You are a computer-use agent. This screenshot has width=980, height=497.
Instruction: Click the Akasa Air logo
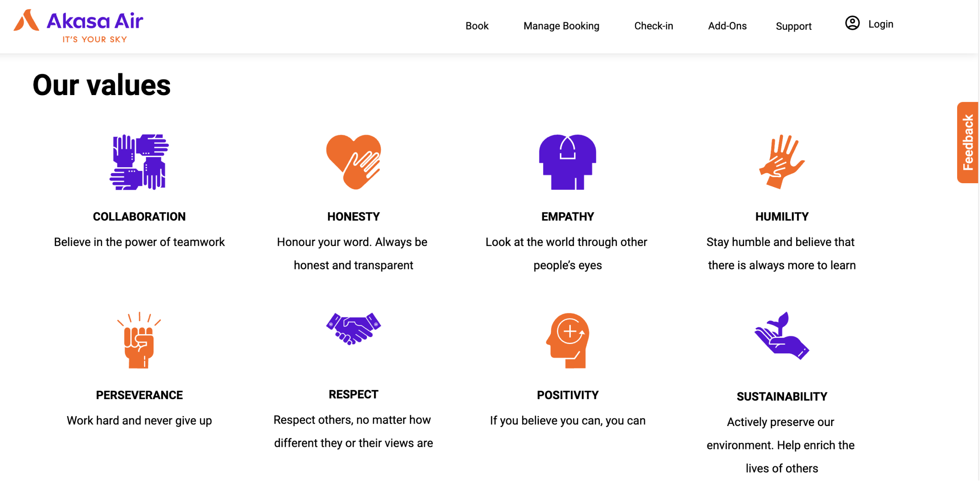(78, 22)
